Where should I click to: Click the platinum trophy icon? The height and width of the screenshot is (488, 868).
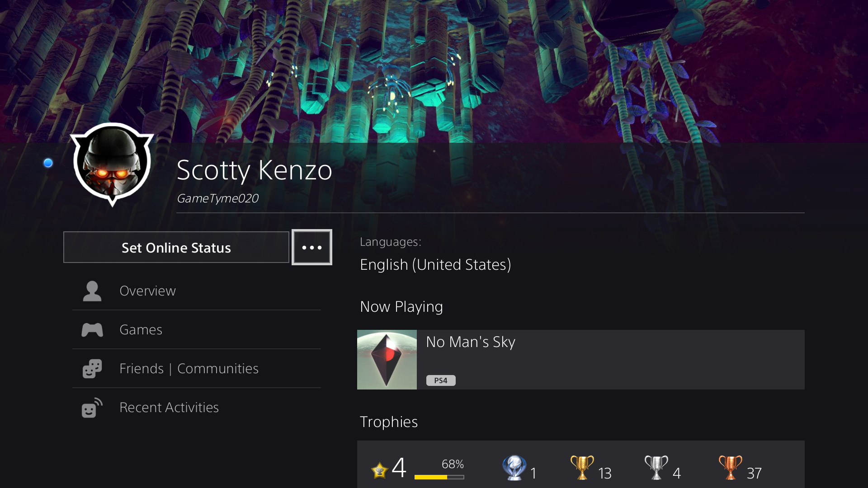514,468
